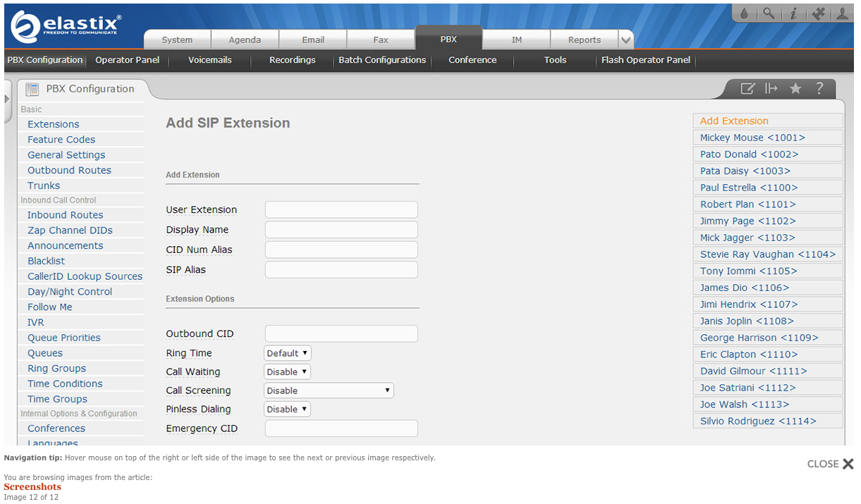Open the Screenshots article link

coord(32,487)
